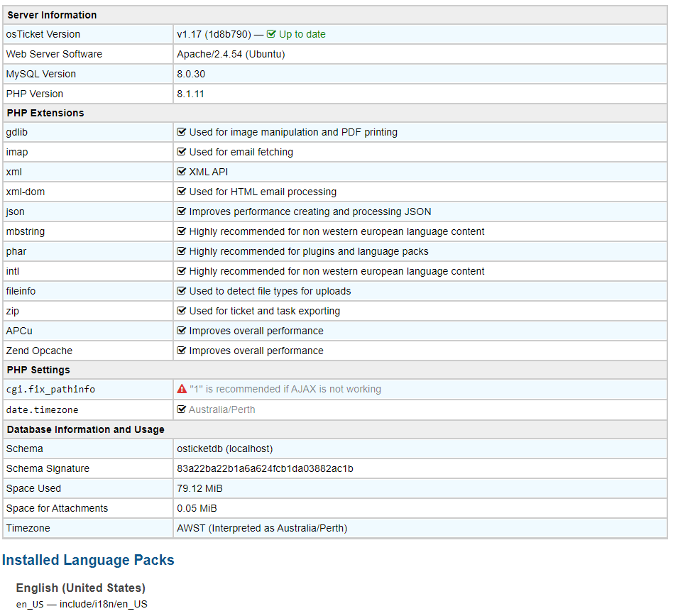Click the check icon beside Australia/Perth timezone

click(x=182, y=409)
